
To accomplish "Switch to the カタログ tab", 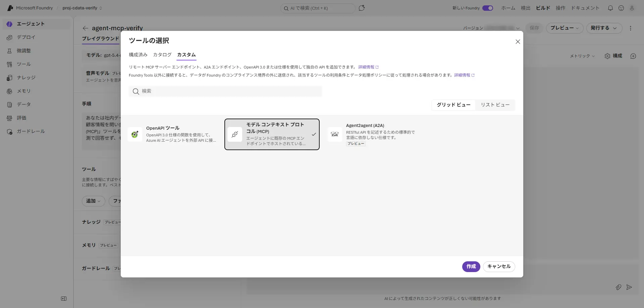I will click(x=162, y=55).
